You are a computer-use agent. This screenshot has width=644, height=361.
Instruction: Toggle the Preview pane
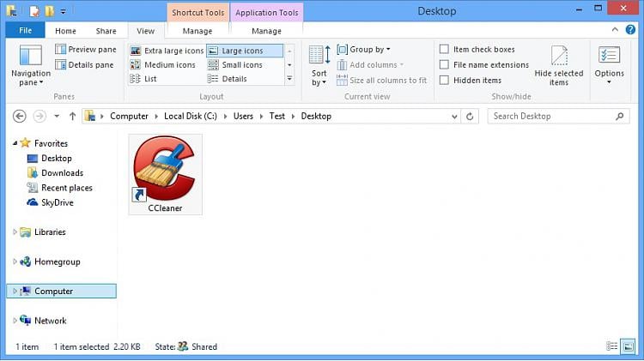tap(86, 49)
